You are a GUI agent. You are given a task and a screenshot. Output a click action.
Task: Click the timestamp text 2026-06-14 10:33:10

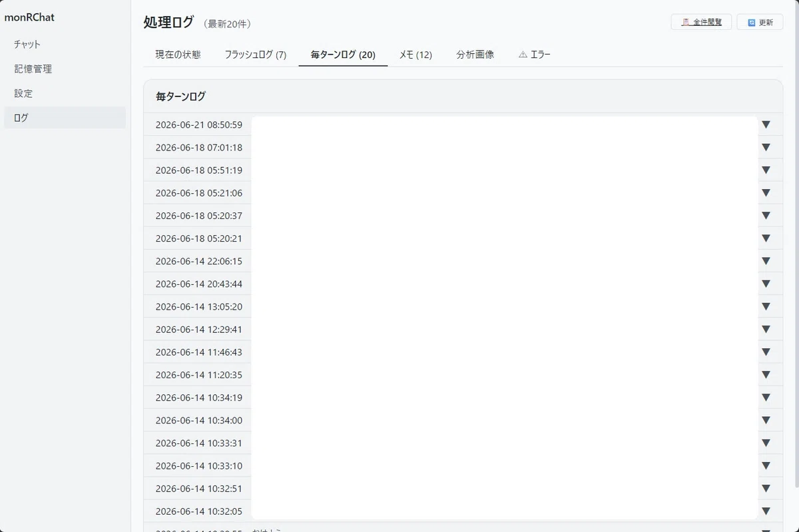pyautogui.click(x=199, y=465)
